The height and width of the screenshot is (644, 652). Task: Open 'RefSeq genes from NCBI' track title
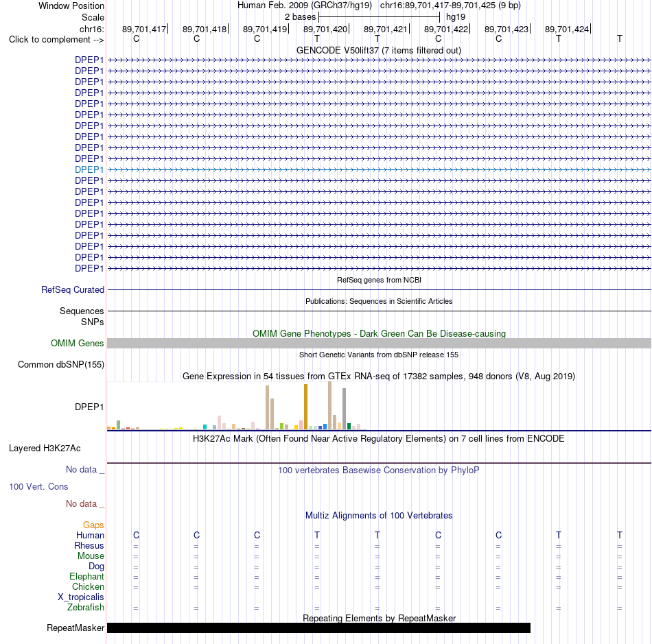click(x=379, y=280)
